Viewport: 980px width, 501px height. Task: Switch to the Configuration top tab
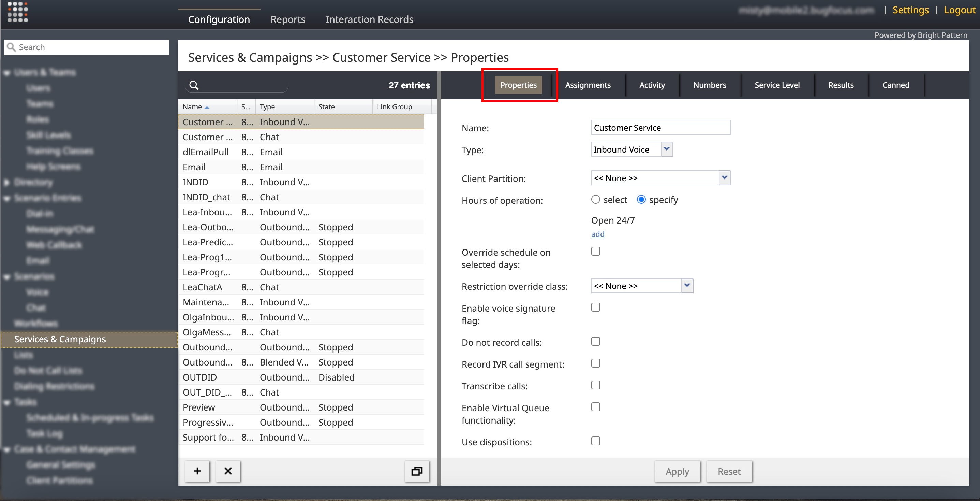[219, 19]
